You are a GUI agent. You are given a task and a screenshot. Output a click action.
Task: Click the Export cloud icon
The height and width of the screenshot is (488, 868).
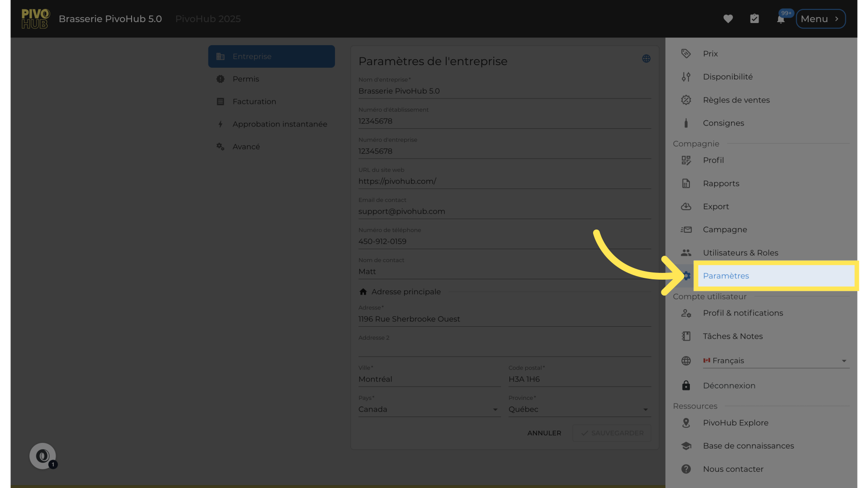[x=686, y=206]
